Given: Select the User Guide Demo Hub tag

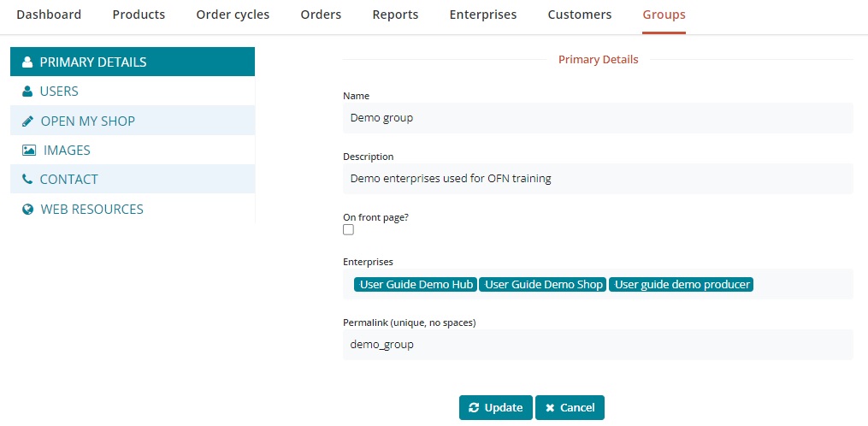Looking at the screenshot, I should click(416, 285).
